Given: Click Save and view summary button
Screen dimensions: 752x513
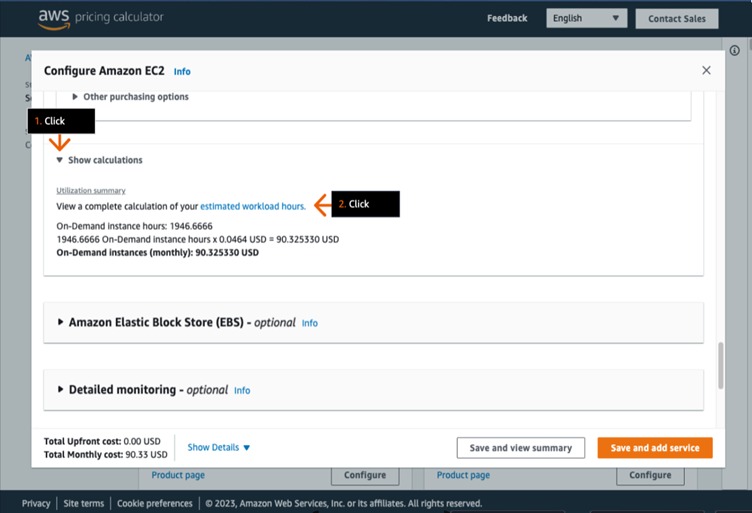Looking at the screenshot, I should pos(520,448).
